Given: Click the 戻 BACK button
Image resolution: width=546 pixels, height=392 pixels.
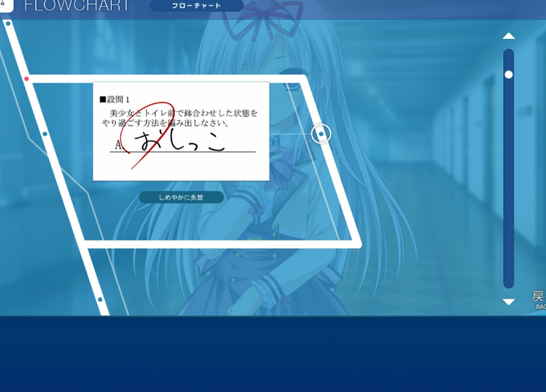Looking at the screenshot, I should (x=539, y=300).
